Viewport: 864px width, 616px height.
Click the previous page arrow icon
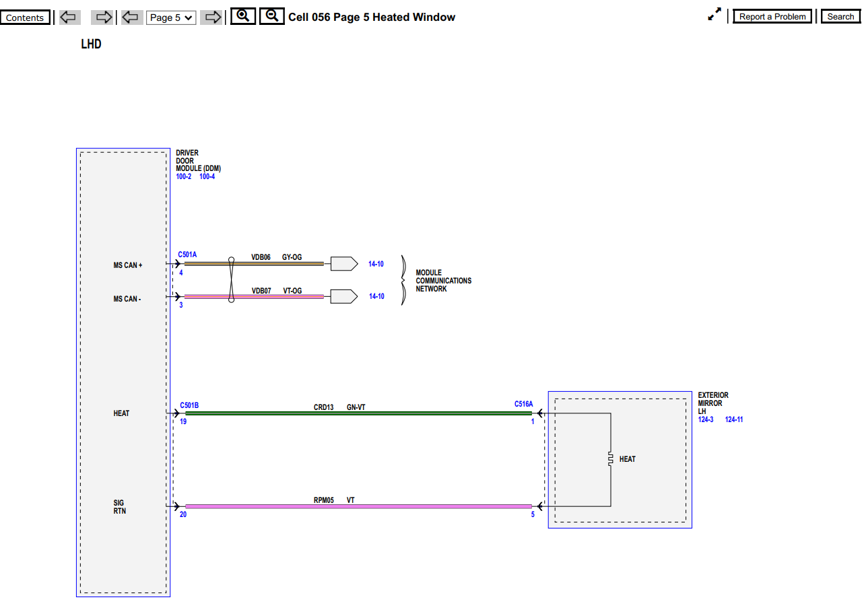click(x=131, y=16)
